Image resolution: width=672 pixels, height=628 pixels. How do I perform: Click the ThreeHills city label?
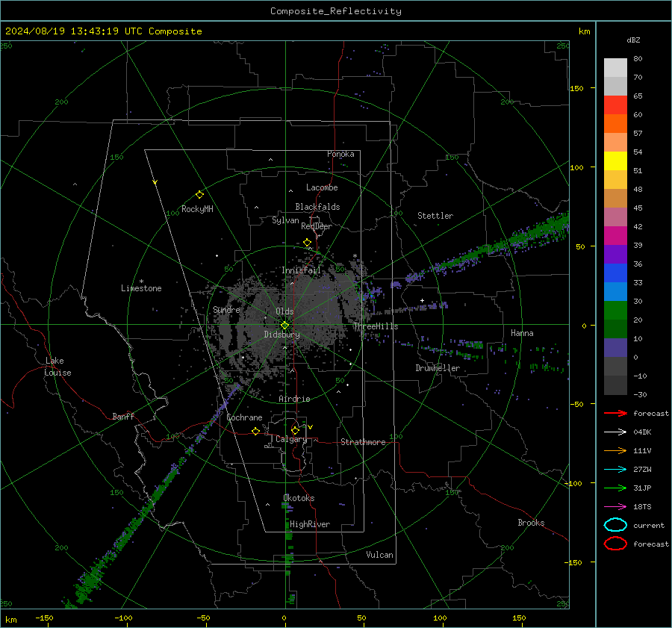point(376,326)
